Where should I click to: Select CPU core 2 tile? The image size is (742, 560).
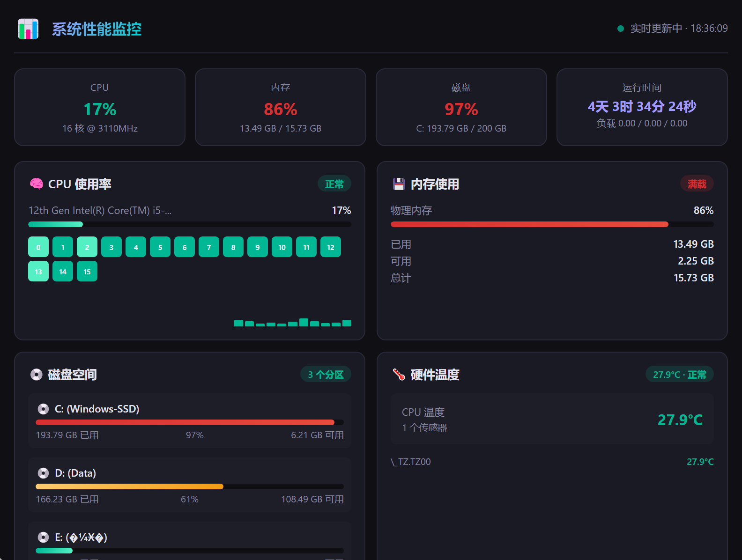[x=87, y=247]
